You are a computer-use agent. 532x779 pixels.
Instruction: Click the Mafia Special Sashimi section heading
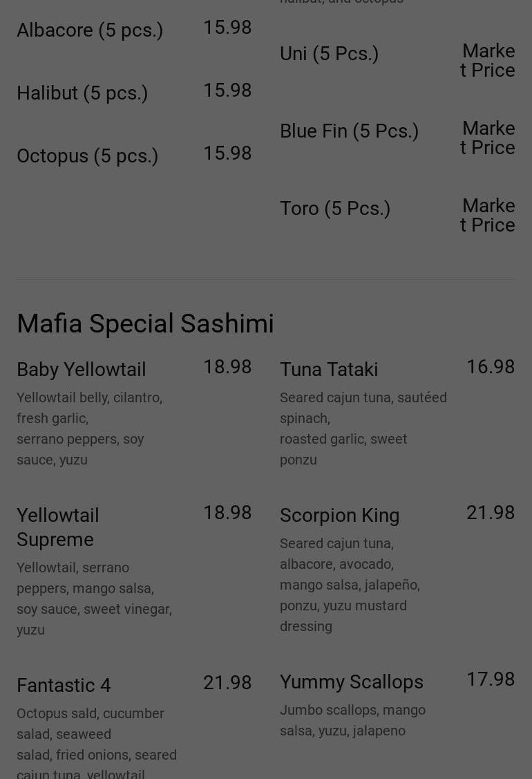[145, 323]
